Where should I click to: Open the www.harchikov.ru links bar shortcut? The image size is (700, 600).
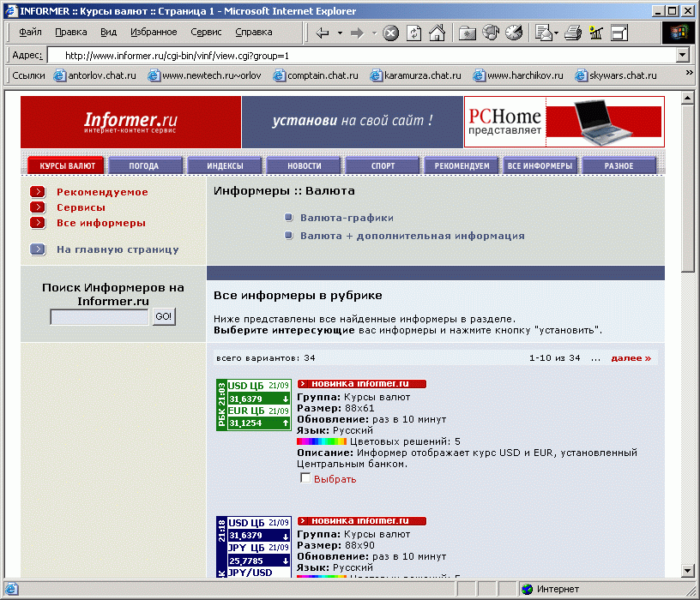click(x=519, y=75)
